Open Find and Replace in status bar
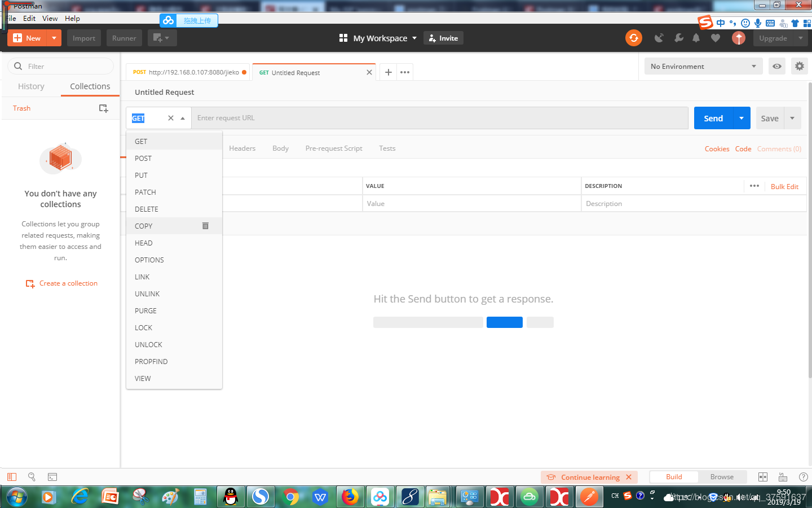812x508 pixels. coord(32,477)
